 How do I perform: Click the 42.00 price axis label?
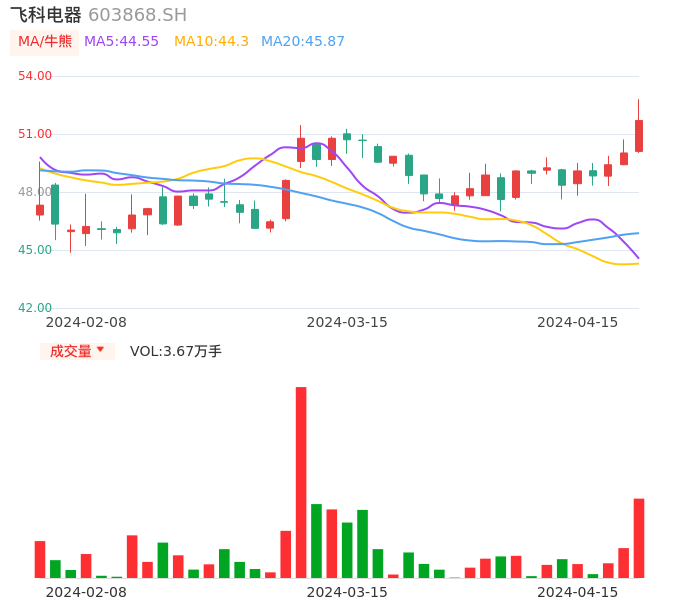(x=35, y=308)
